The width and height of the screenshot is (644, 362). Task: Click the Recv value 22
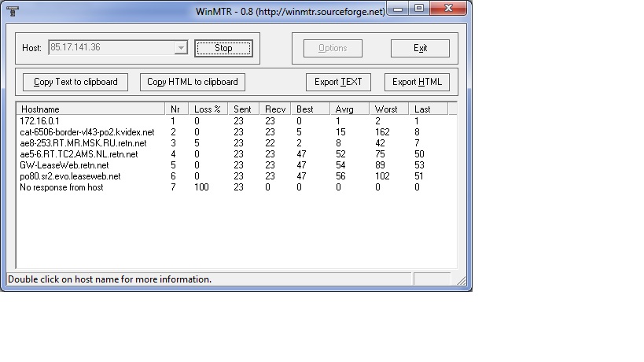tap(270, 143)
